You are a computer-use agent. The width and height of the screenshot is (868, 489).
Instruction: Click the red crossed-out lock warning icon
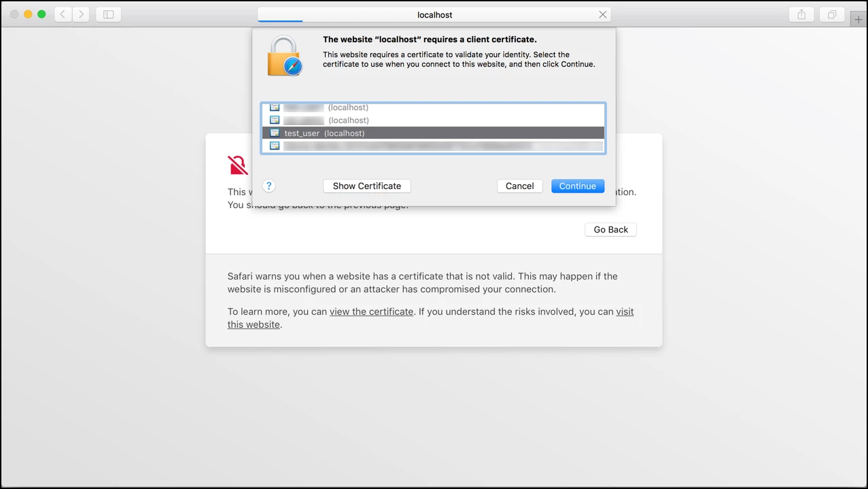point(238,165)
